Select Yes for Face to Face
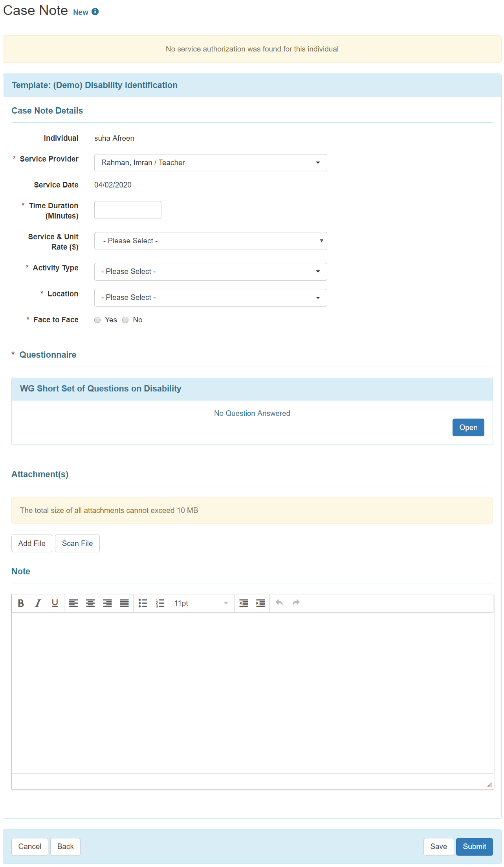The image size is (504, 867). (97, 320)
